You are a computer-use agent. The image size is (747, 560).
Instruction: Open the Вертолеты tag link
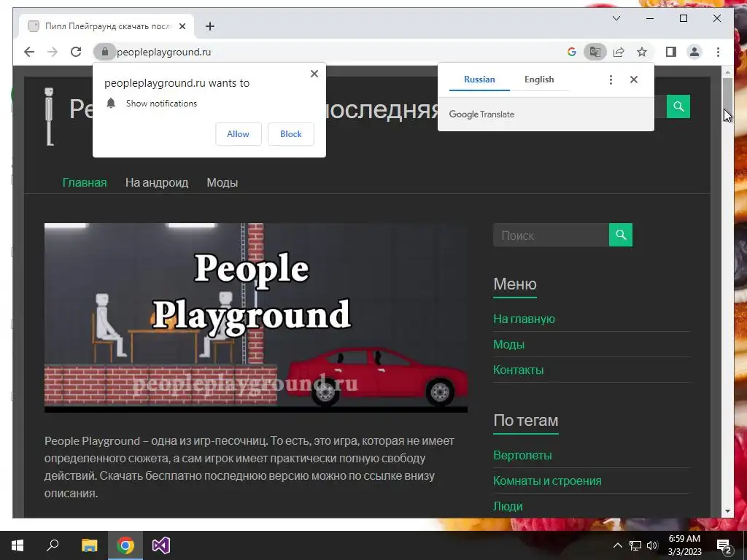[x=522, y=455]
